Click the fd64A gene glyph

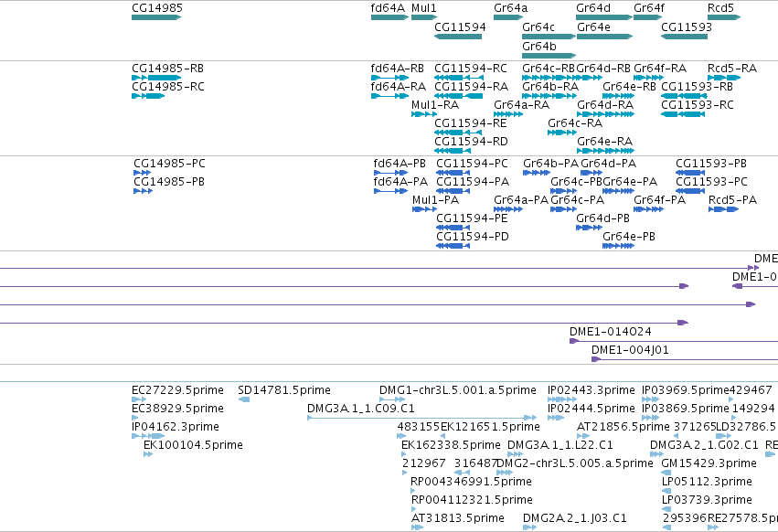(x=389, y=17)
